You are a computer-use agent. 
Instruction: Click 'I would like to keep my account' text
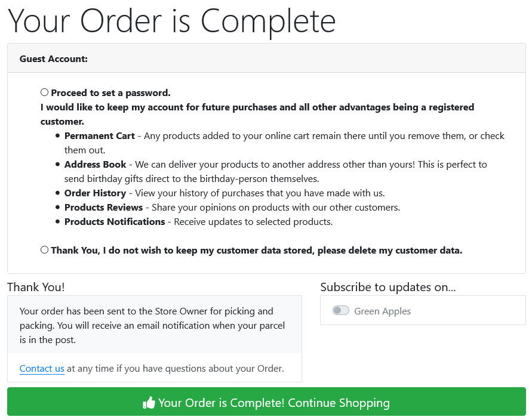(x=257, y=115)
